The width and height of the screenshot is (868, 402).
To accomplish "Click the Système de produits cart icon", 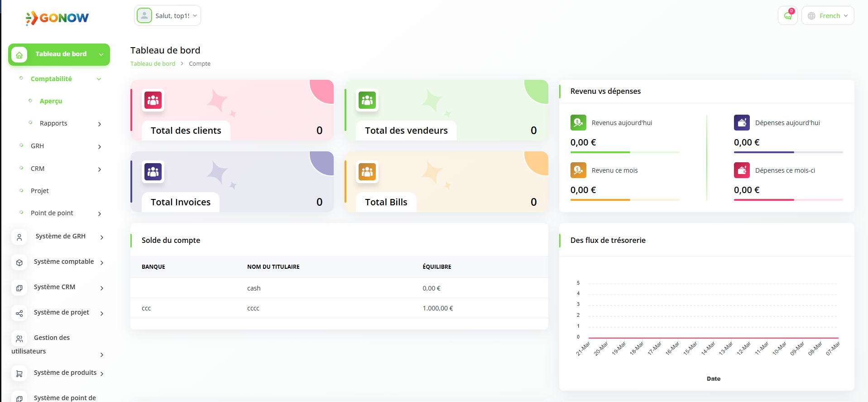I will click(19, 374).
